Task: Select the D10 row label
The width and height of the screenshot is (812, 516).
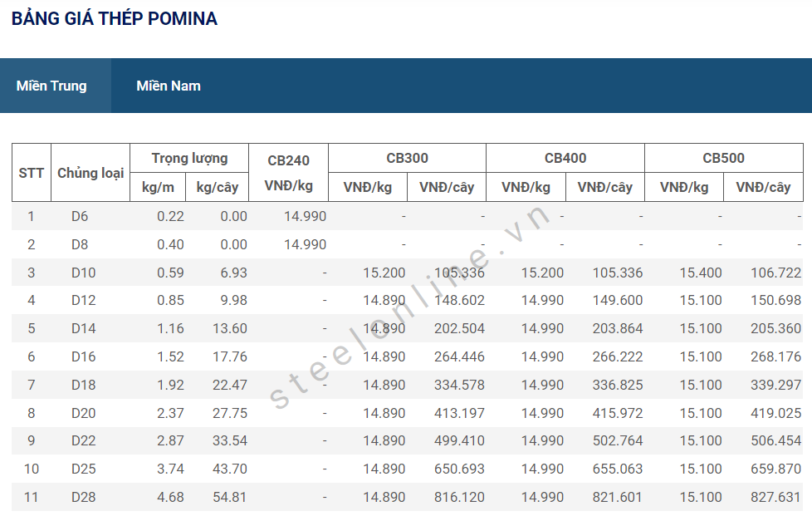Action: click(83, 273)
